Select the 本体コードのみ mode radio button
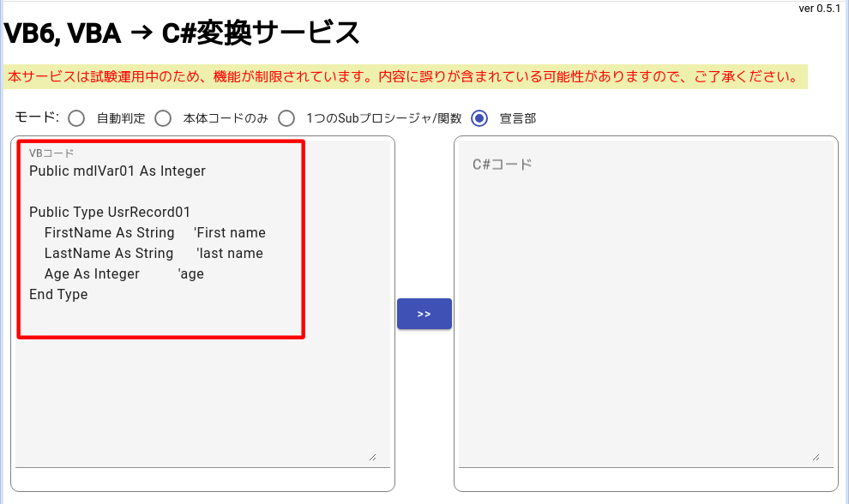 pyautogui.click(x=163, y=118)
